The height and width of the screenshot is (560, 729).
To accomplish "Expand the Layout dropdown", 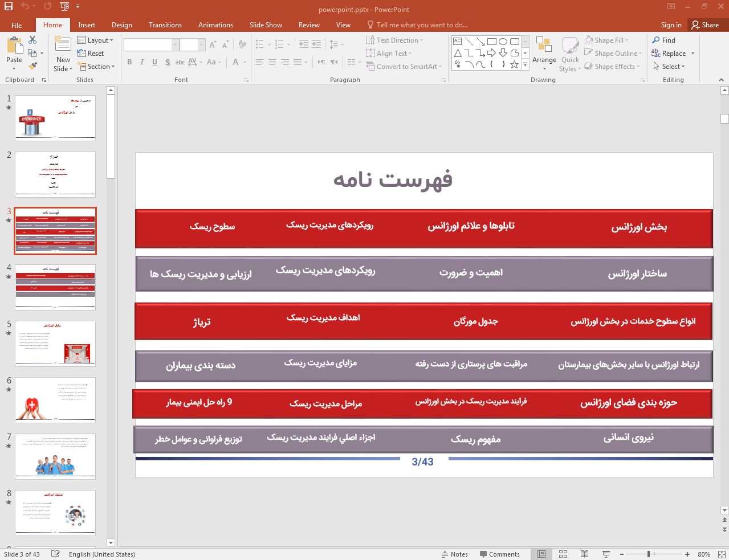I will click(95, 40).
